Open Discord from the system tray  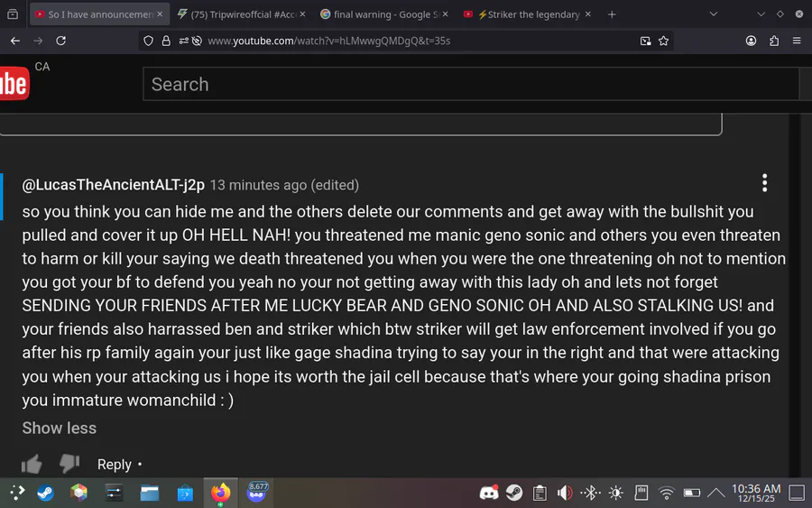(x=489, y=493)
